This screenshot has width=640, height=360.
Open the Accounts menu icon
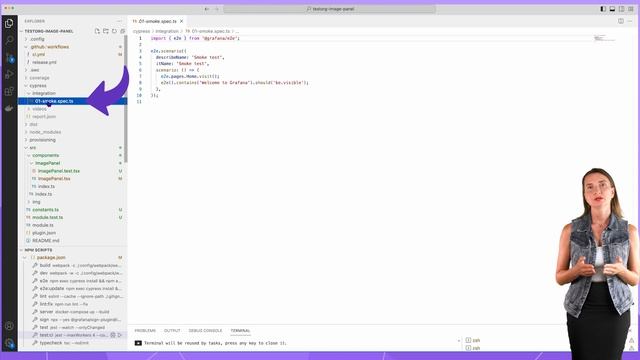pyautogui.click(x=9, y=326)
